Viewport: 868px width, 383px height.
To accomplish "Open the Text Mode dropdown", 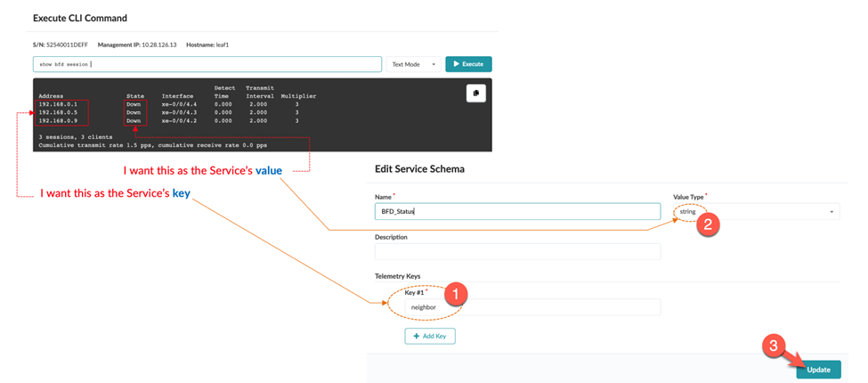I will click(x=414, y=64).
